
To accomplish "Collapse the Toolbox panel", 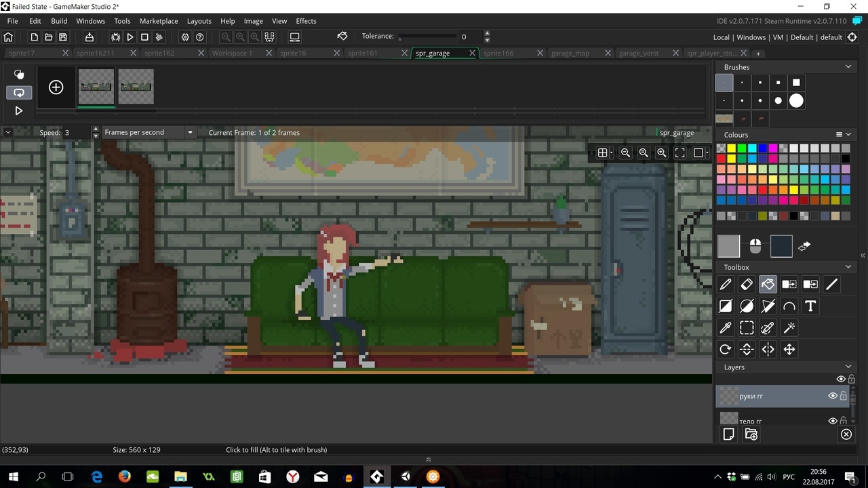I will (x=848, y=267).
